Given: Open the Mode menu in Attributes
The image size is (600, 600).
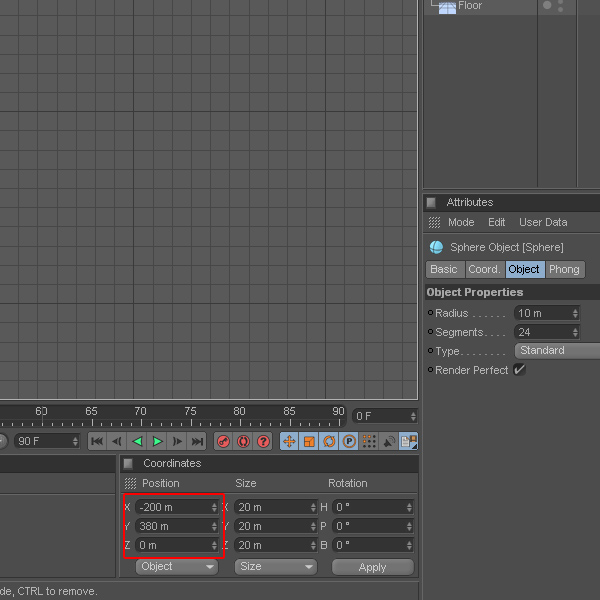Looking at the screenshot, I should coord(461,222).
